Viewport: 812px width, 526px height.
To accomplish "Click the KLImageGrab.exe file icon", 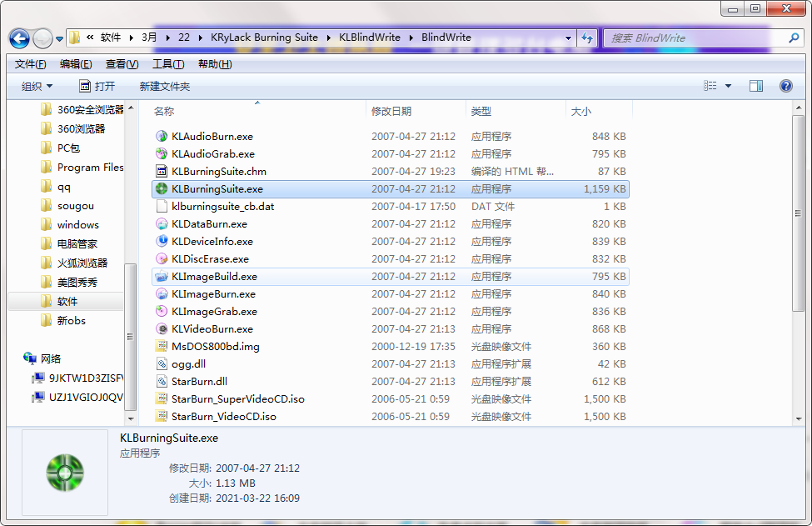I will click(x=162, y=312).
